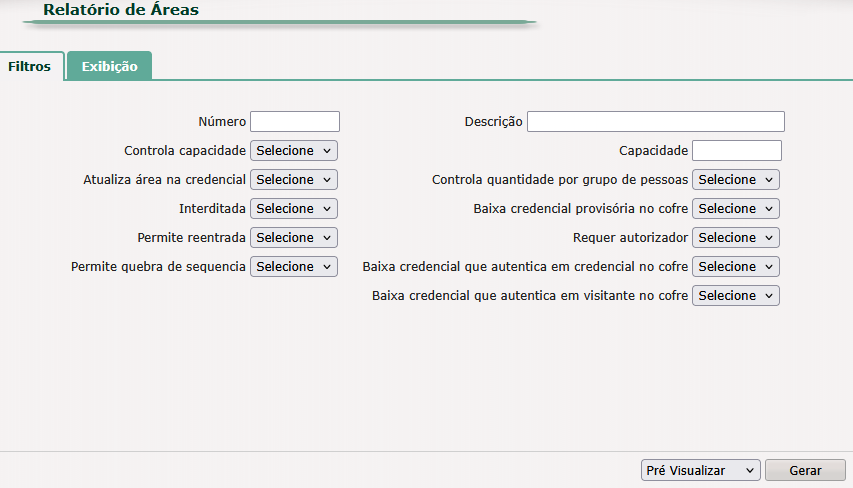Expand the Atualiza área na credencial dropdown
This screenshot has height=488, width=853.
(x=294, y=180)
